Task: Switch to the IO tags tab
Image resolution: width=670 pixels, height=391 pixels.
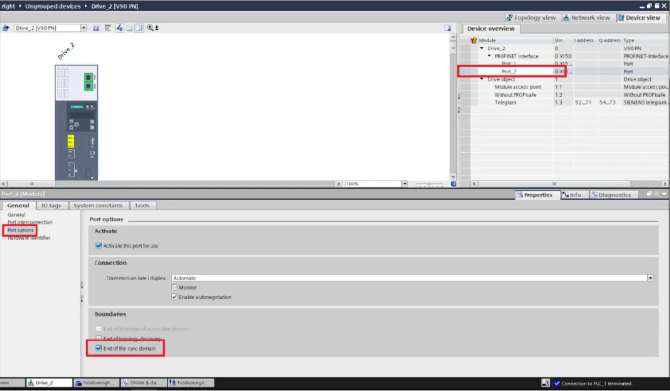Action: tap(51, 206)
